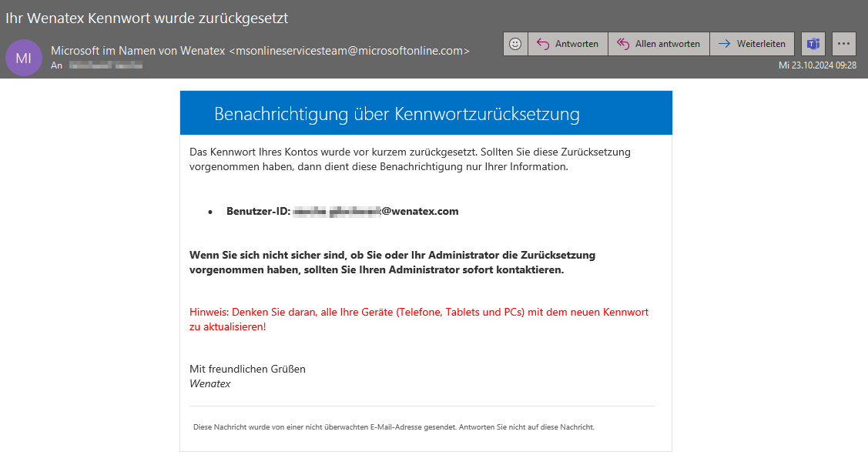The height and width of the screenshot is (475, 868).
Task: Click the unmonitored address footer note
Action: coord(394,427)
